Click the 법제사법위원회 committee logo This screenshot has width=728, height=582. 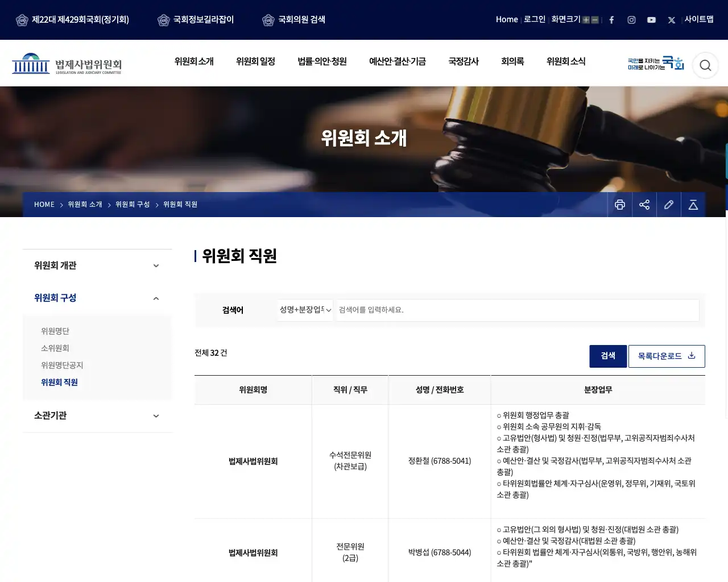(67, 64)
